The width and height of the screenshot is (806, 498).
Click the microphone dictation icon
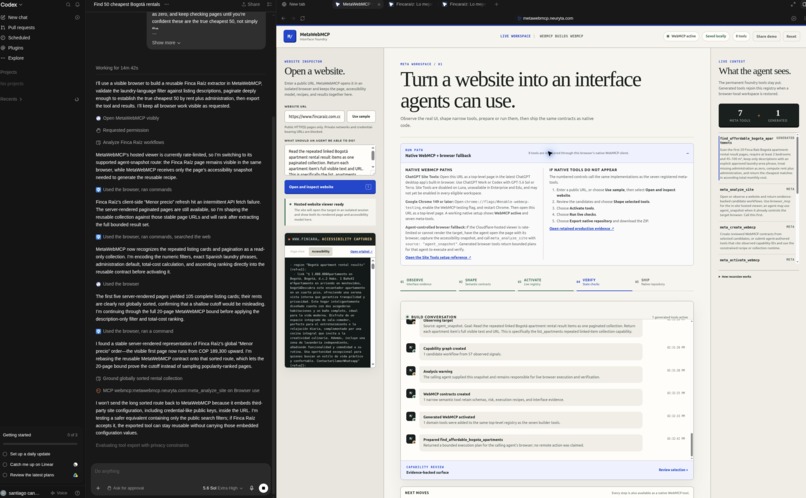click(251, 488)
